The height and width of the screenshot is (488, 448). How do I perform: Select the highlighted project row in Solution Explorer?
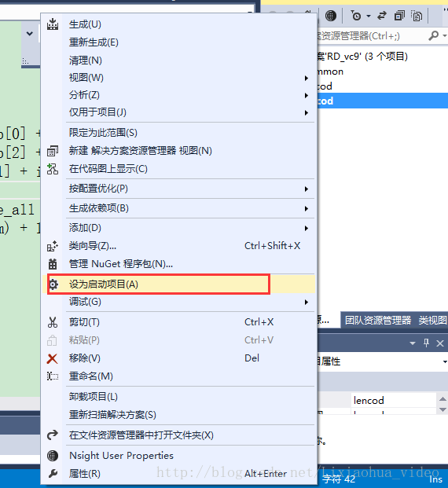pyautogui.click(x=383, y=101)
